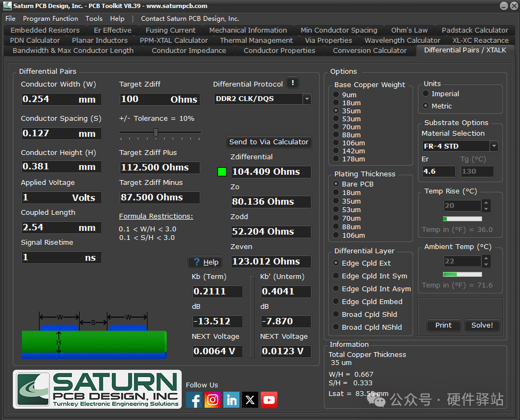Click the question mark Help button
The width and height of the screenshot is (520, 420).
(205, 262)
